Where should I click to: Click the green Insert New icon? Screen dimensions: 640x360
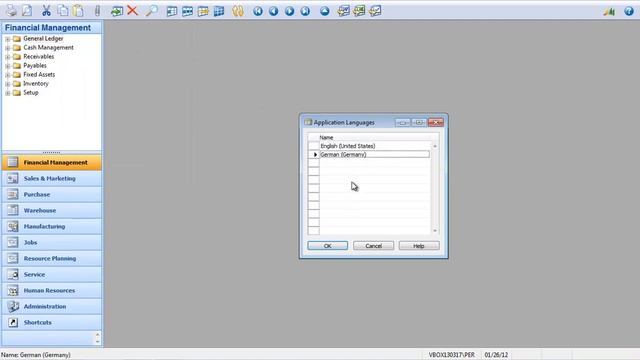(x=117, y=11)
